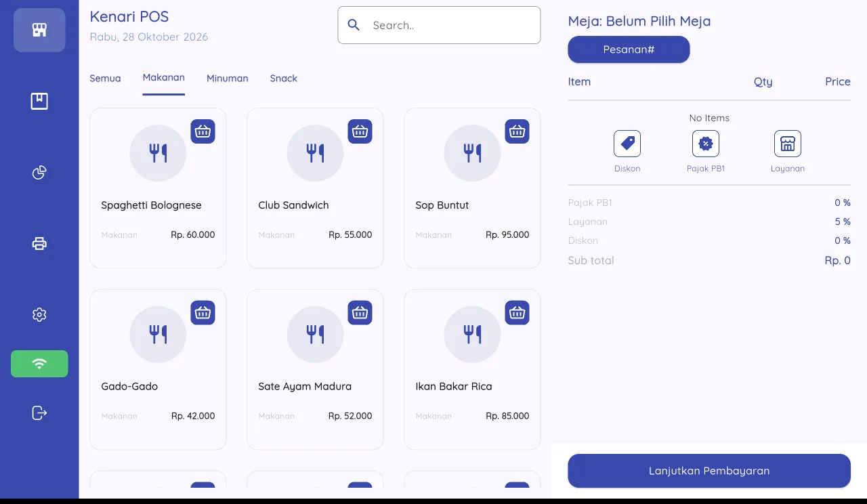
Task: Add Club Sandwich to basket
Action: [360, 131]
